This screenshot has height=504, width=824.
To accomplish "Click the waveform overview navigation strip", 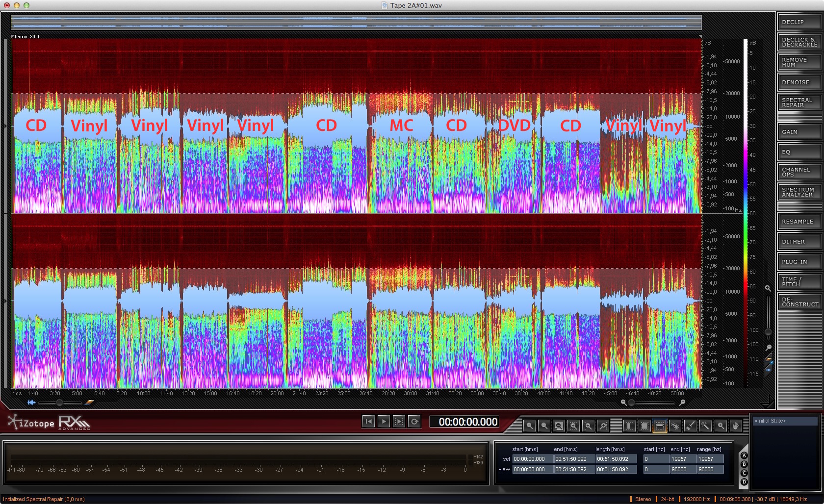I will pyautogui.click(x=356, y=22).
